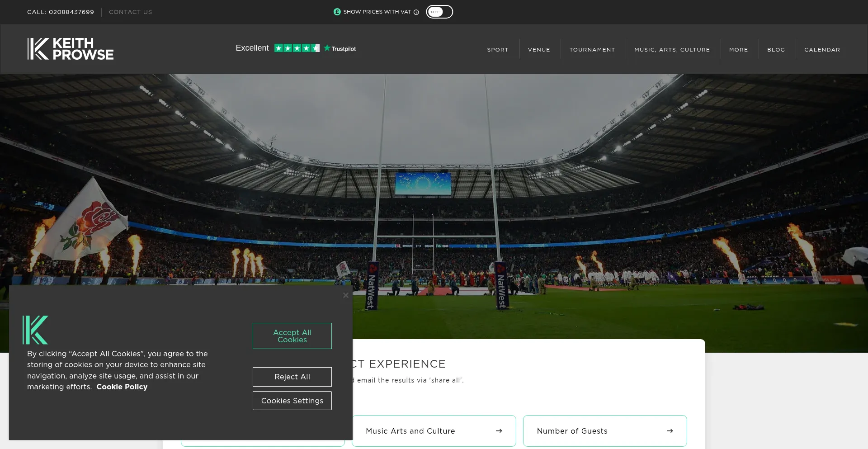
Task: Click the K logo in cookie banner
Action: (x=35, y=330)
